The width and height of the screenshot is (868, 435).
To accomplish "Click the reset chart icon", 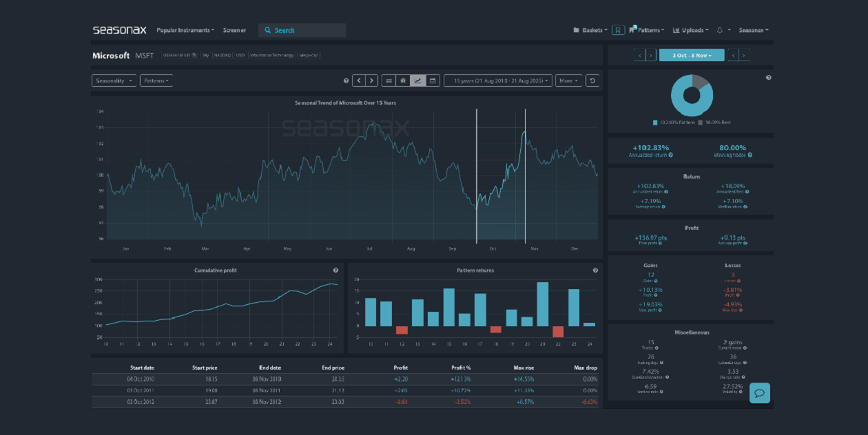I will coord(592,81).
